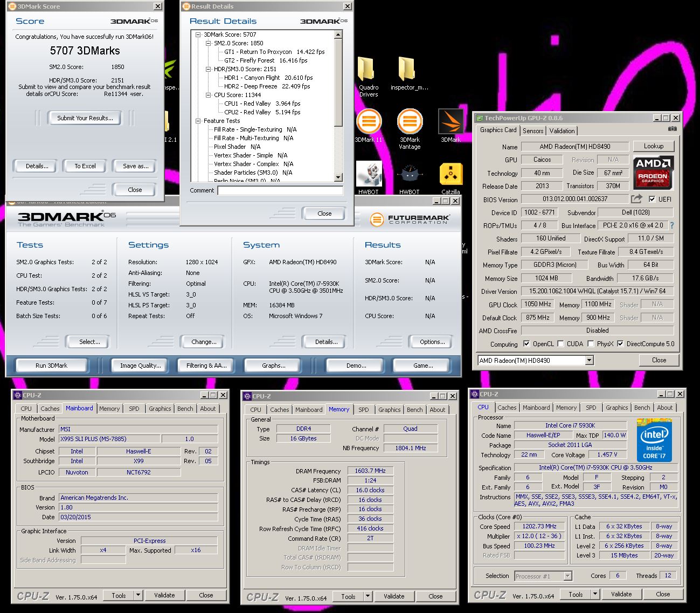Click the Graphs... button

tap(274, 366)
